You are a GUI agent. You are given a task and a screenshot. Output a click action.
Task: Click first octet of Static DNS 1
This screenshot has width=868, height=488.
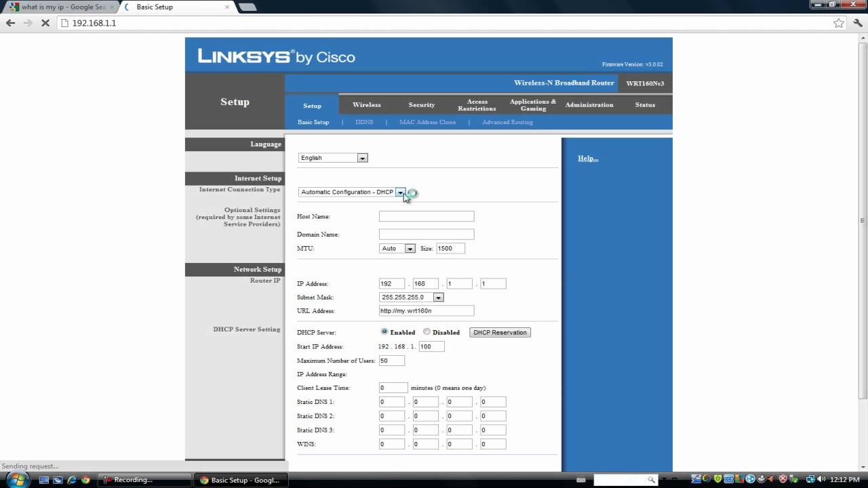(x=392, y=402)
